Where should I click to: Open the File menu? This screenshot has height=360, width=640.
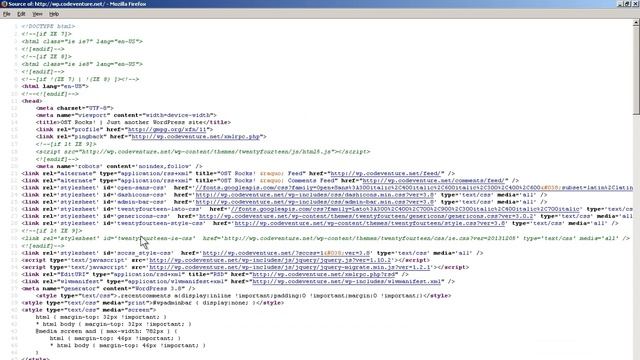pos(7,14)
